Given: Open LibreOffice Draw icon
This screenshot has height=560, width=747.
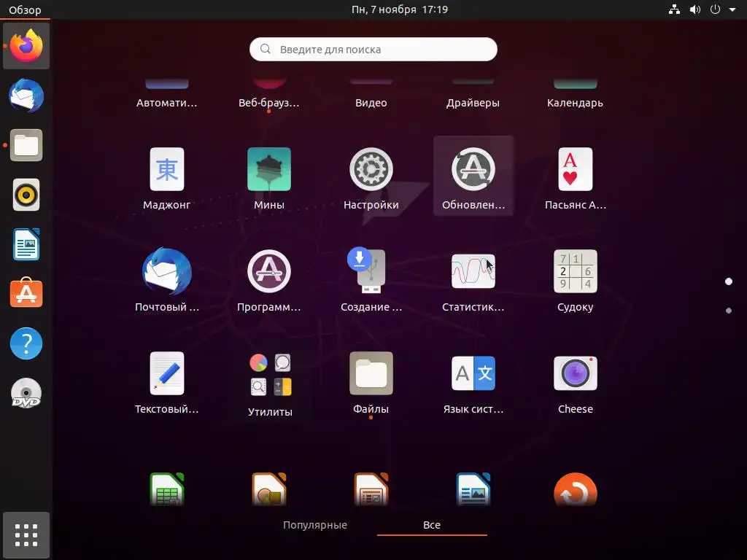Looking at the screenshot, I should (x=269, y=489).
